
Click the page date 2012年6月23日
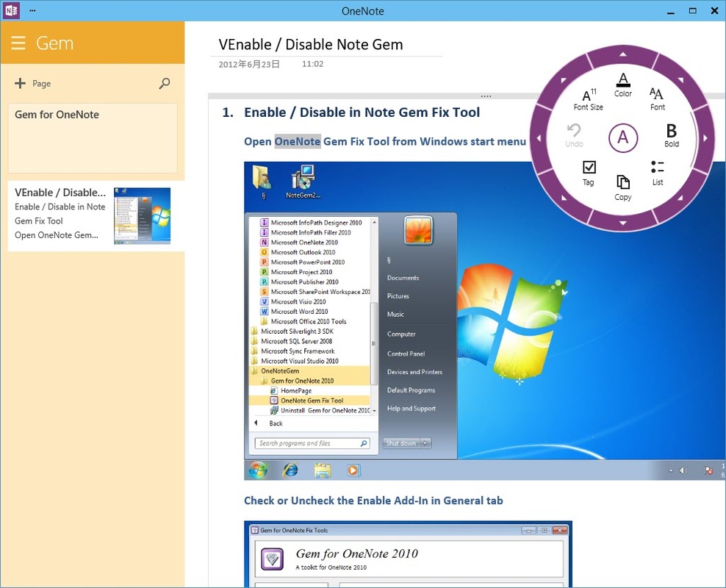pos(249,65)
